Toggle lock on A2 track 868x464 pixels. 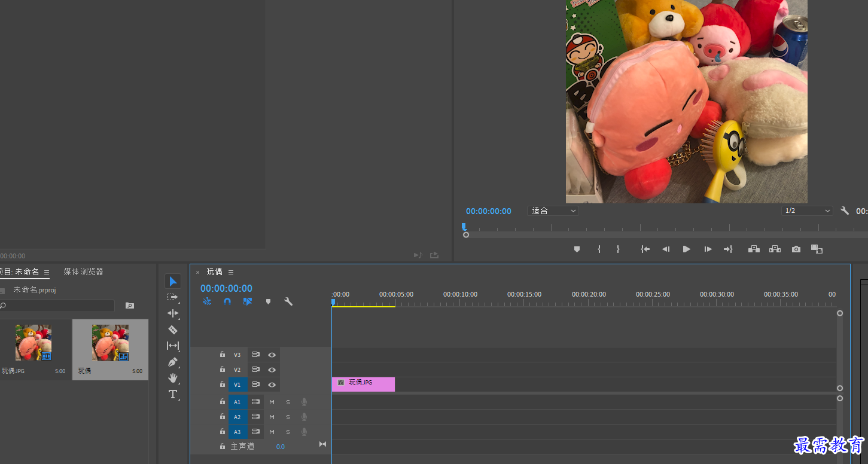click(223, 417)
